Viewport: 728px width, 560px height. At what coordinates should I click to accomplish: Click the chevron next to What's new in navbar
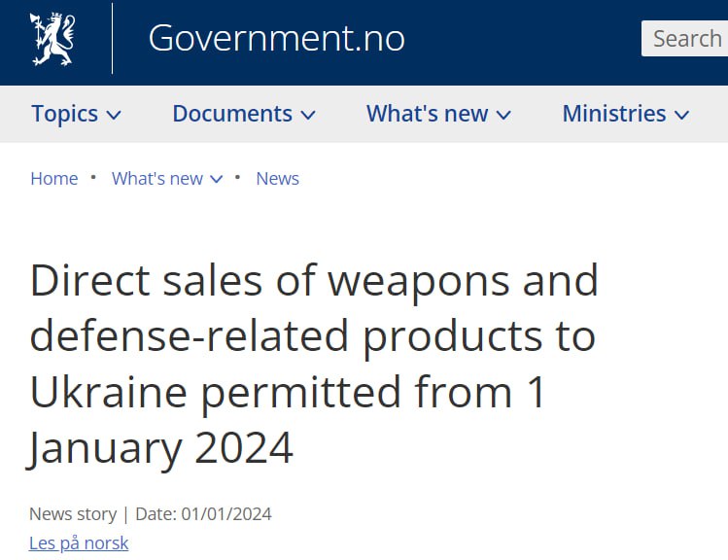503,116
